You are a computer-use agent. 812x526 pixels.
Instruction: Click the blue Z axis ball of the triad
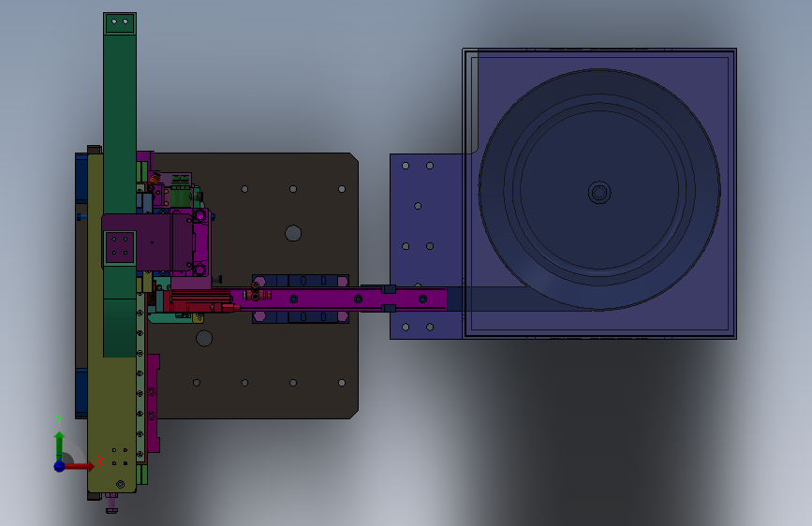coord(60,466)
